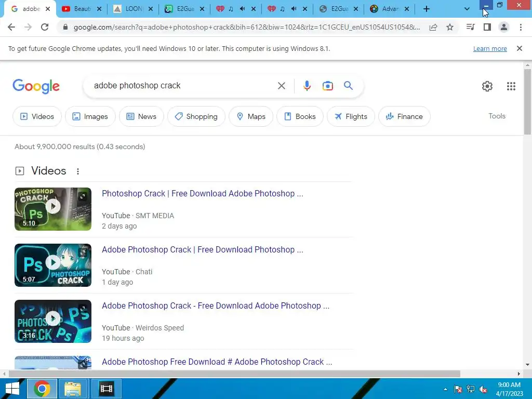Search by image camera icon
This screenshot has width=532, height=399.
point(327,86)
